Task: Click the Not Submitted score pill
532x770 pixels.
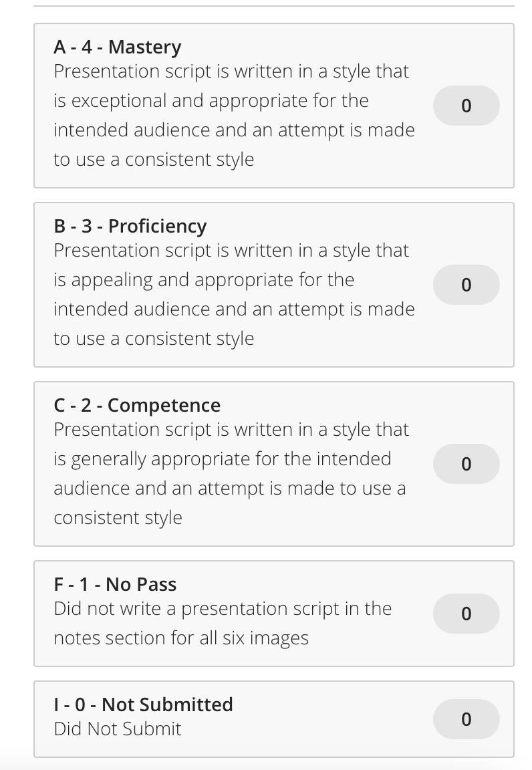Action: pyautogui.click(x=467, y=719)
